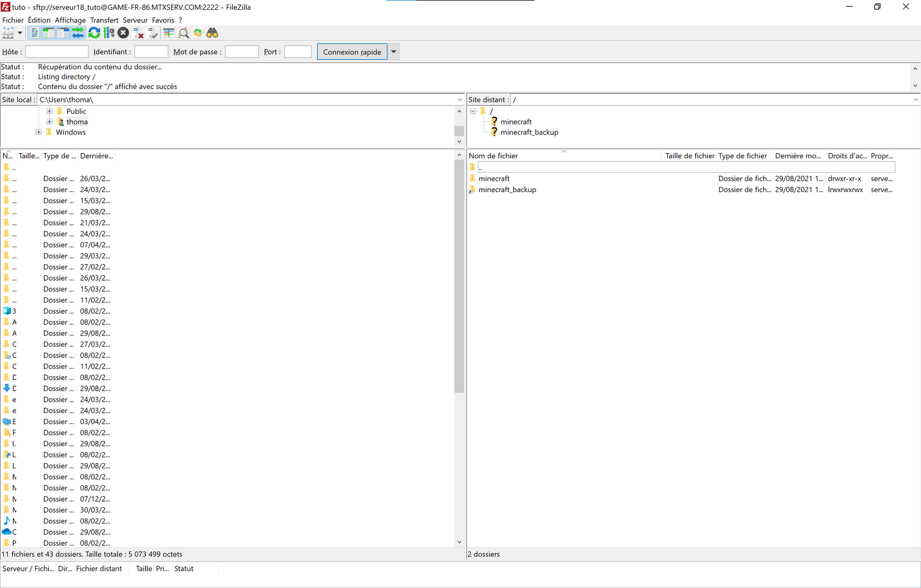Focus the Port input field
Screen dimensions: 921x588
(298, 52)
